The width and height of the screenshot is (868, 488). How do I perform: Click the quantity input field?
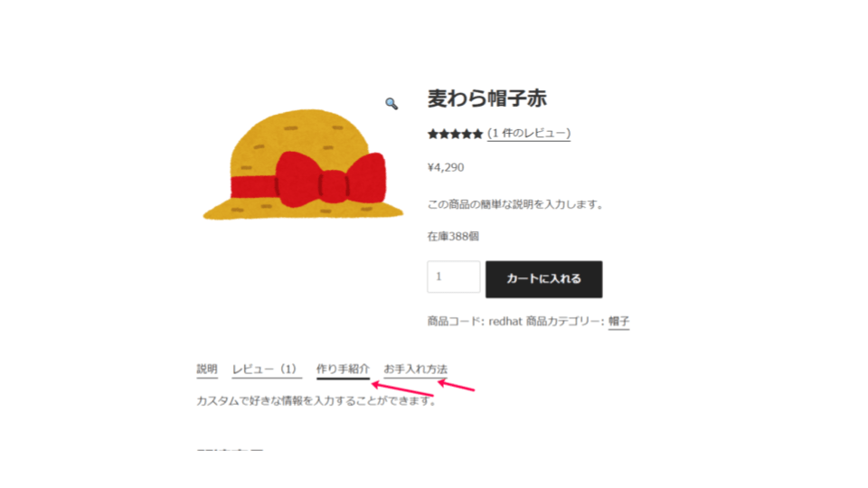[x=453, y=277]
